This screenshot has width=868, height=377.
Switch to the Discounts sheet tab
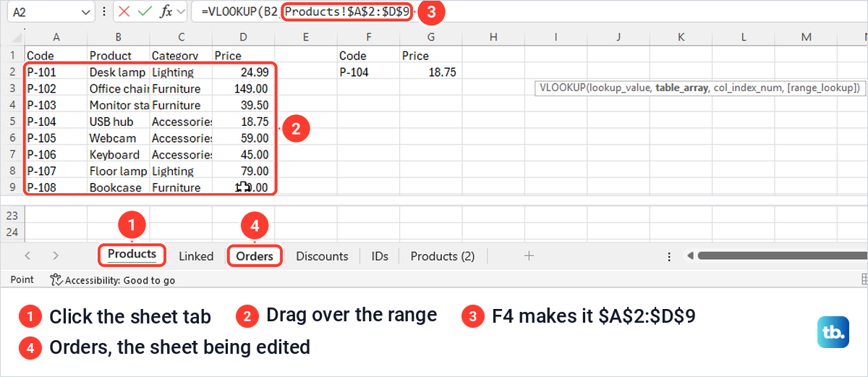pos(322,256)
